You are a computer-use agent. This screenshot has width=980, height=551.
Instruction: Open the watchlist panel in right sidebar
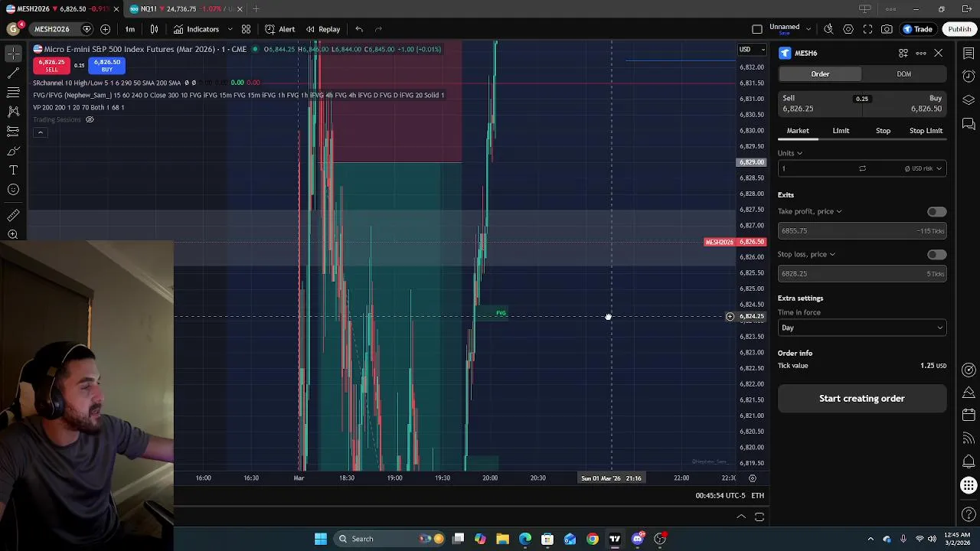[x=969, y=53]
